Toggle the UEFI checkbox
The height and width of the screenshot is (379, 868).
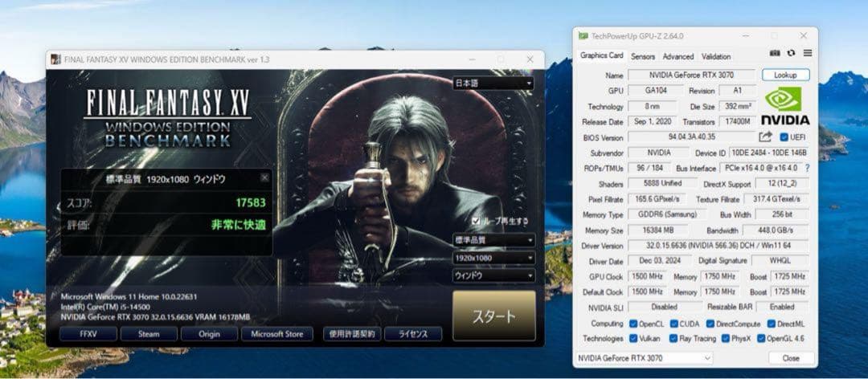[784, 137]
